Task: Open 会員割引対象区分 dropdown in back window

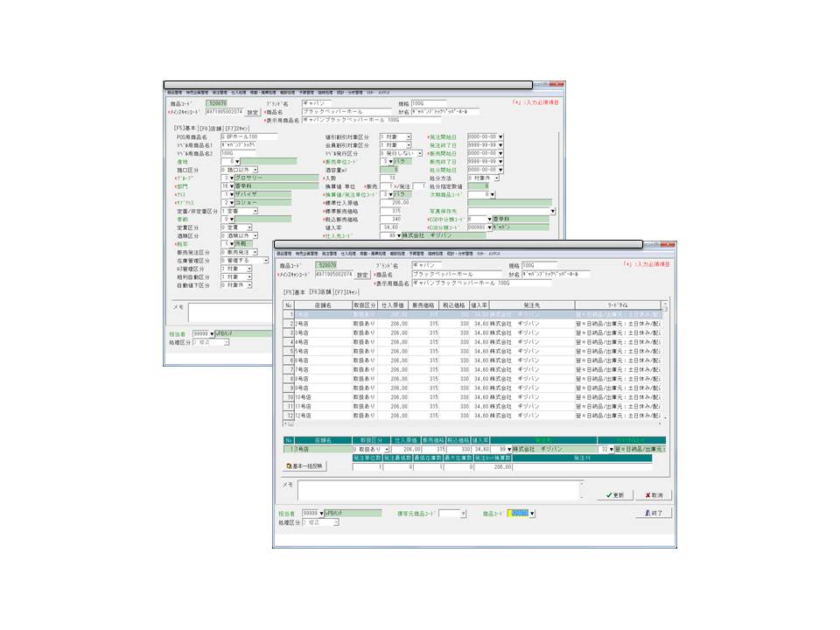Action: coord(409,145)
